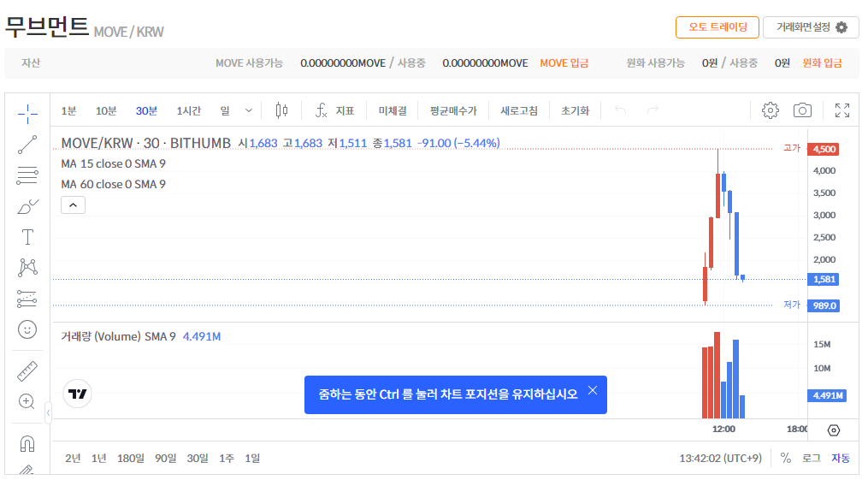This screenshot has width=868, height=480.
Task: Click the 989.0 low price label
Action: (x=824, y=305)
